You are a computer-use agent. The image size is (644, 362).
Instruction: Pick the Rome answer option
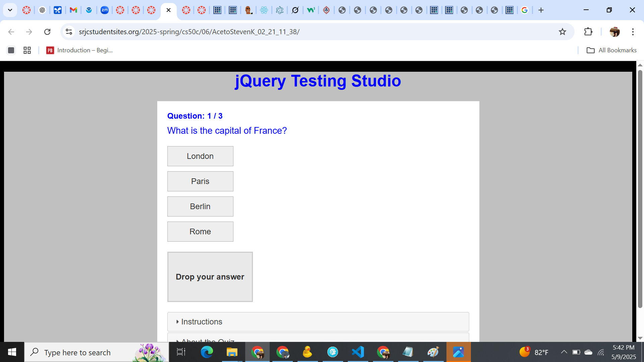(200, 232)
